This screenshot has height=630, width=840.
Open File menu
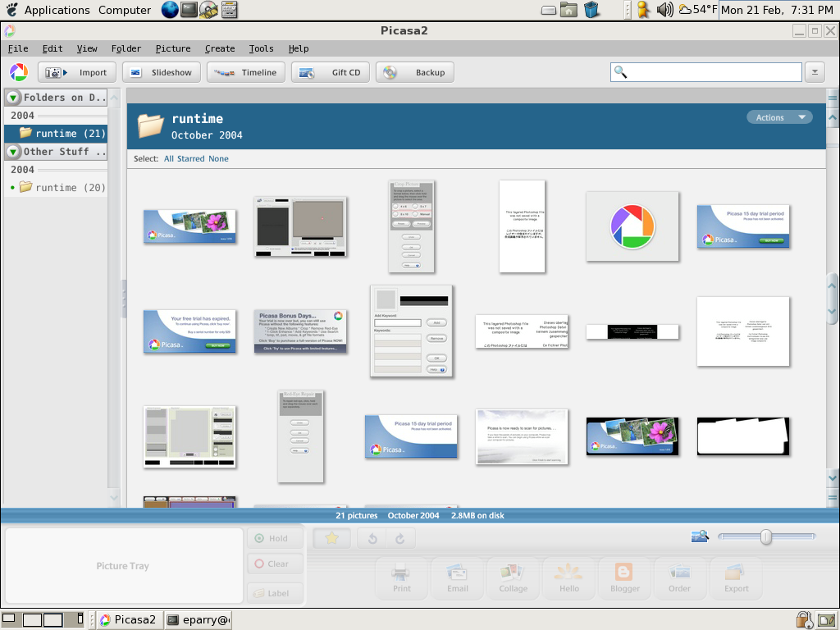(x=18, y=48)
